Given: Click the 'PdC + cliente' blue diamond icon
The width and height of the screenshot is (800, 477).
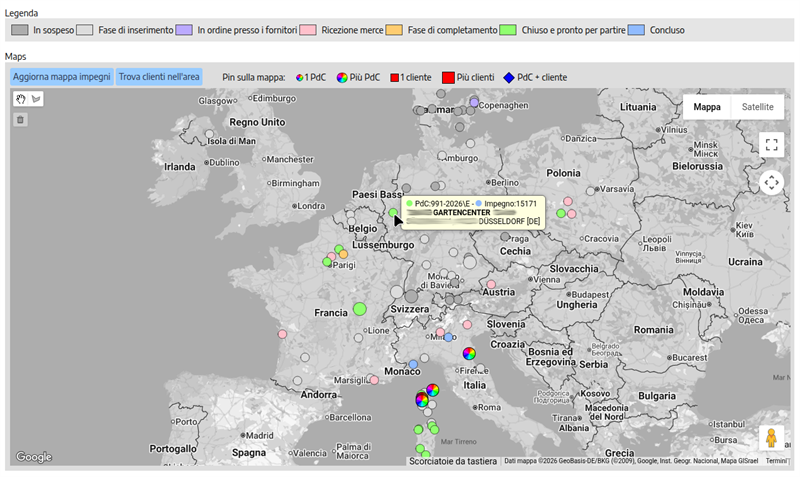Looking at the screenshot, I should pyautogui.click(x=509, y=78).
